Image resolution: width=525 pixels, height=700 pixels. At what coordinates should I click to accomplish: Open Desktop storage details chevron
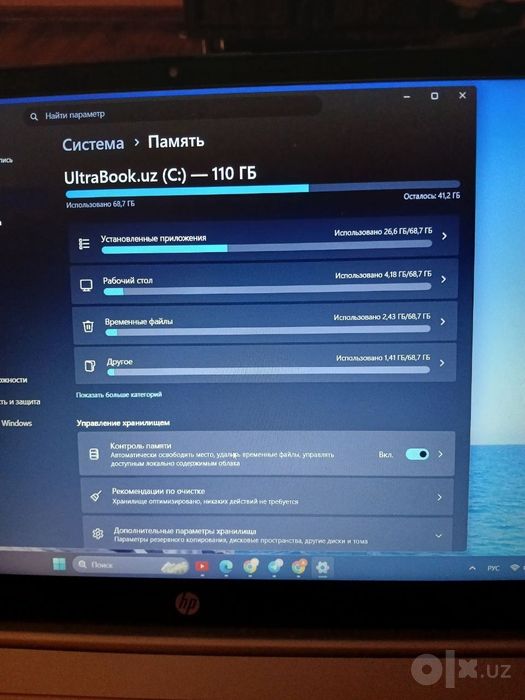443,279
